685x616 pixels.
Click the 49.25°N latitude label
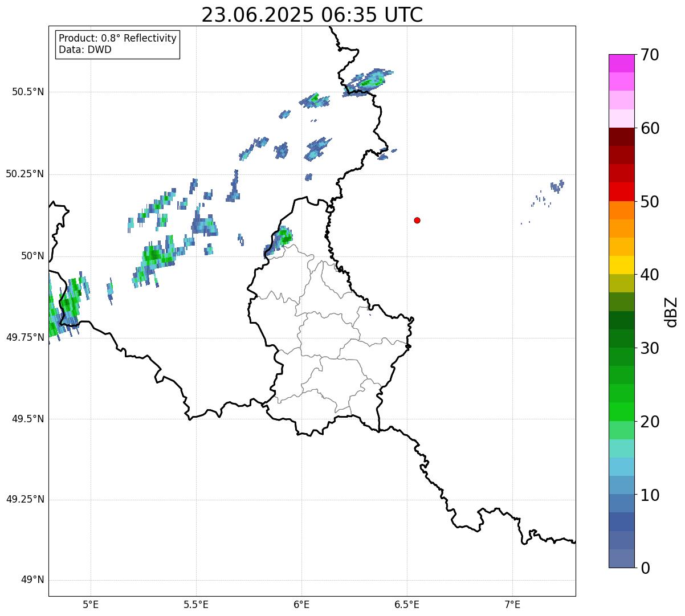[25, 500]
